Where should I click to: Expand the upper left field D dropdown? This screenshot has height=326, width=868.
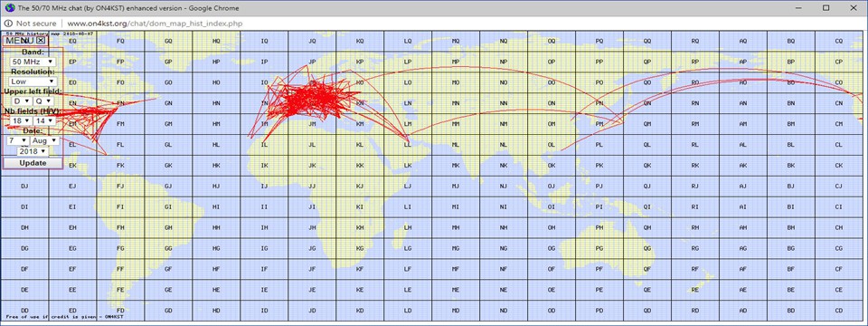[x=22, y=101]
